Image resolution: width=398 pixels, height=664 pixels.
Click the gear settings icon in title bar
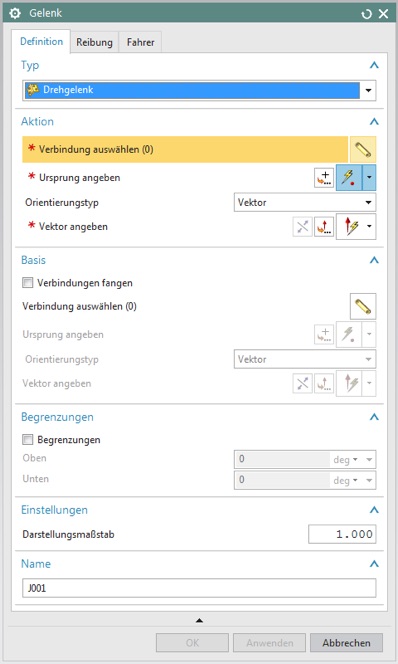click(15, 14)
